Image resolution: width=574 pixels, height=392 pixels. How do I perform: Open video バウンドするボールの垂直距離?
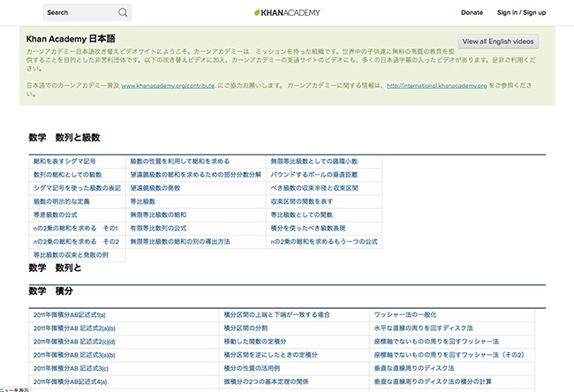pos(314,175)
